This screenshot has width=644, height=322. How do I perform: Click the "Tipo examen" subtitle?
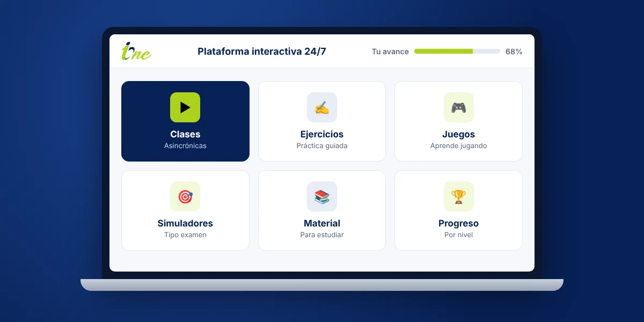pyautogui.click(x=185, y=235)
